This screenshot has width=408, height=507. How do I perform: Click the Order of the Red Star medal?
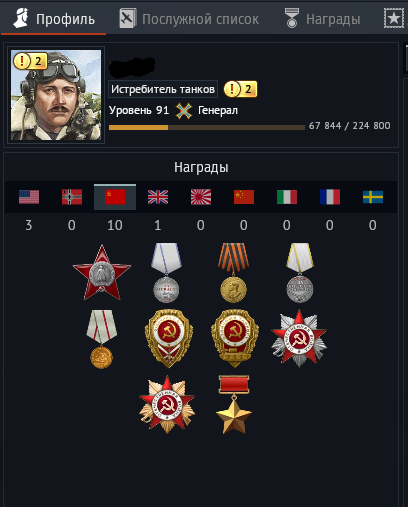102,273
